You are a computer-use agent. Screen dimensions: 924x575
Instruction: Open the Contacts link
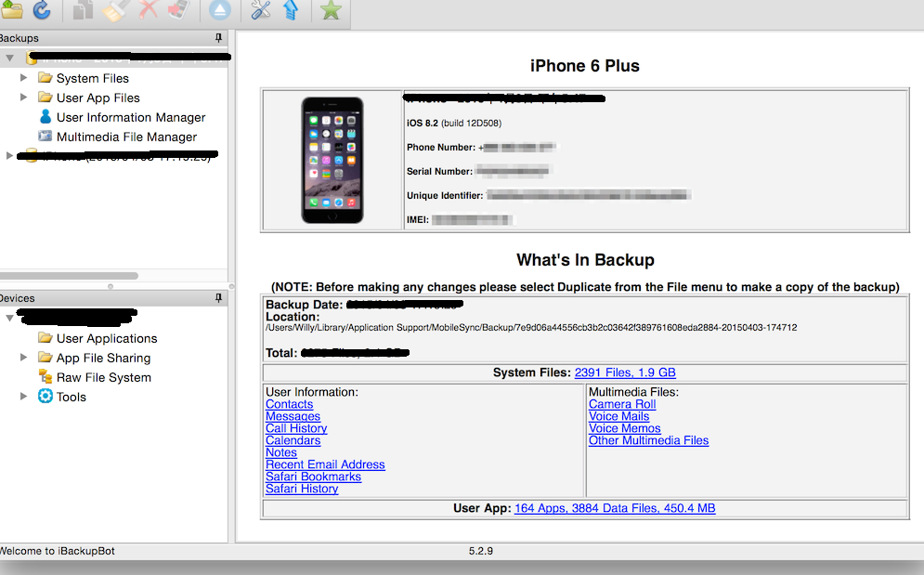290,404
